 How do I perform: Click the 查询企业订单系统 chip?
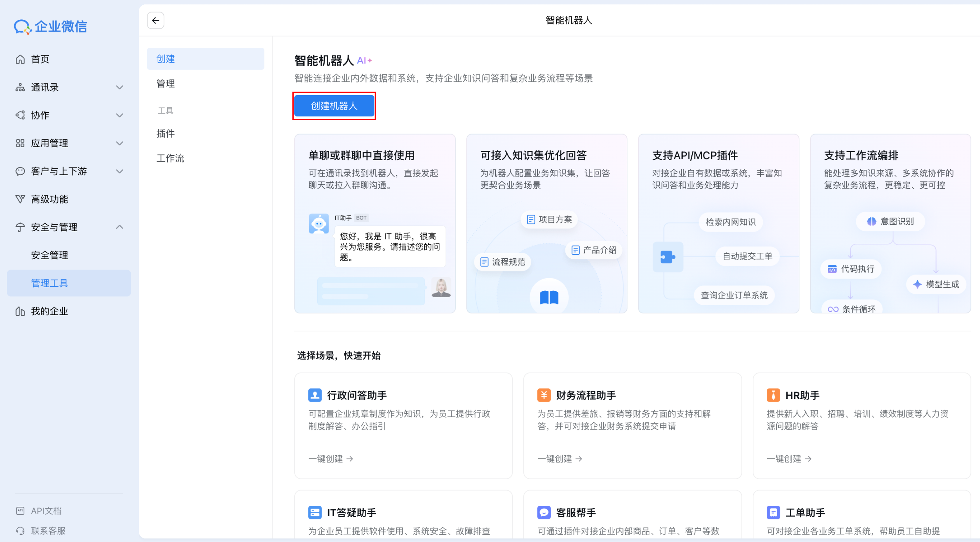click(734, 295)
